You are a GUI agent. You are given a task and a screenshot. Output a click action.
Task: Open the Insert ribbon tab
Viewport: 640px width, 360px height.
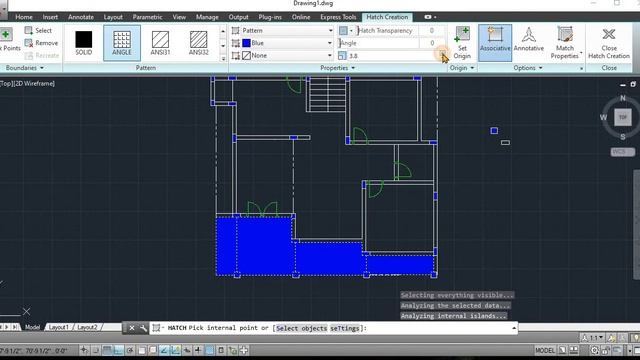tap(50, 17)
